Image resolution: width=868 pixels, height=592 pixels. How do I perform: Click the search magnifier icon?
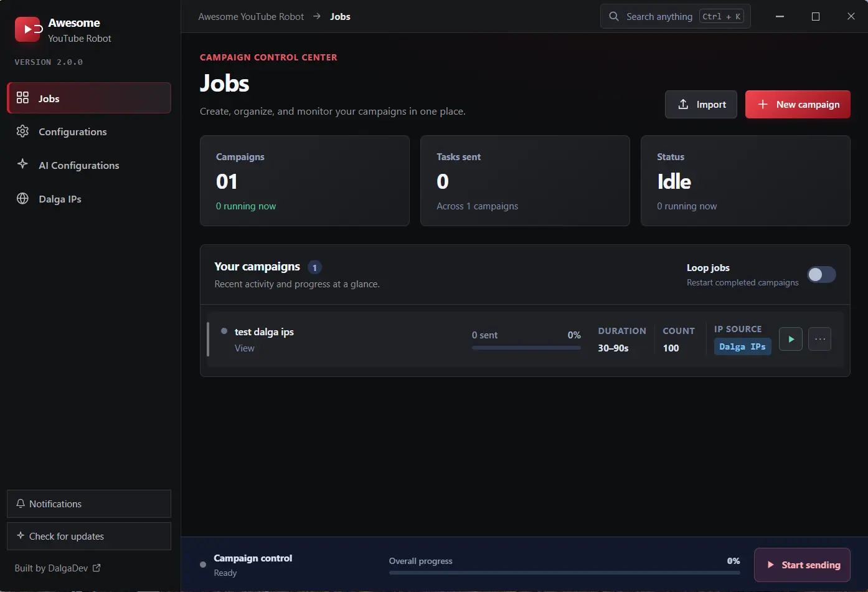[x=614, y=16]
